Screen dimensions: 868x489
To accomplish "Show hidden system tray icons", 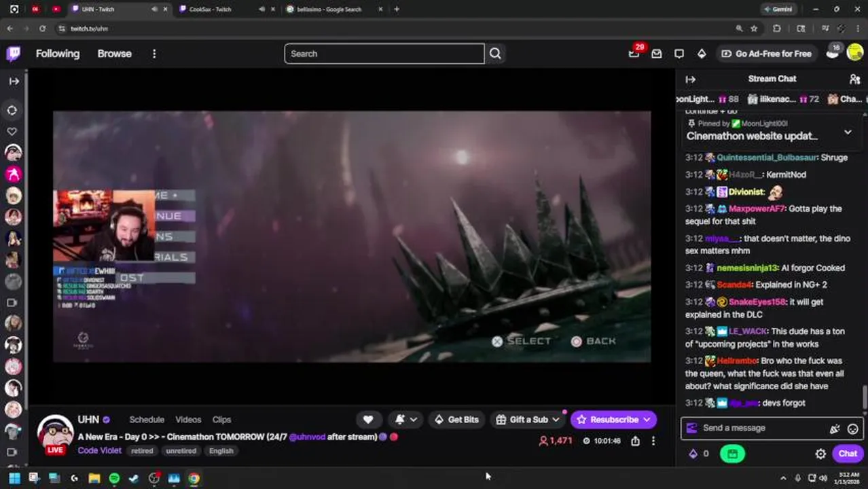I will (783, 478).
